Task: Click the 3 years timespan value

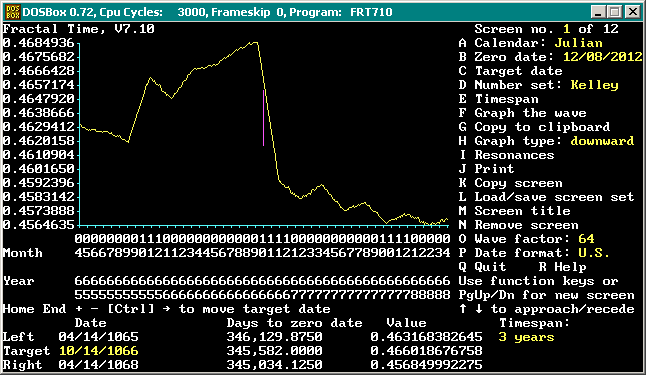Action: 527,337
